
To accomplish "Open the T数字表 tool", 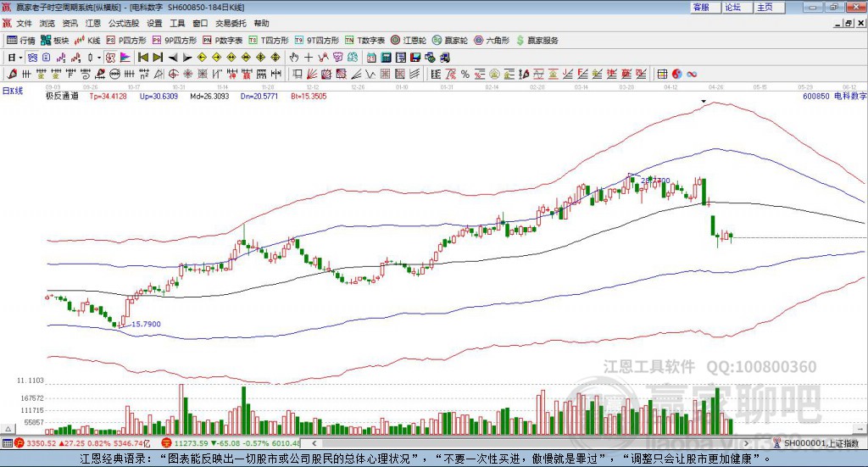I will click(x=364, y=41).
